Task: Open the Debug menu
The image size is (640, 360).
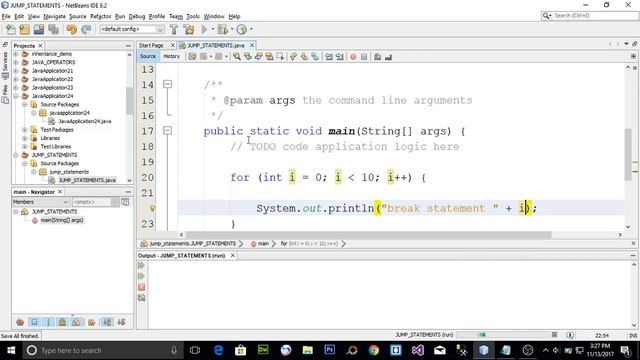Action: pos(137,16)
